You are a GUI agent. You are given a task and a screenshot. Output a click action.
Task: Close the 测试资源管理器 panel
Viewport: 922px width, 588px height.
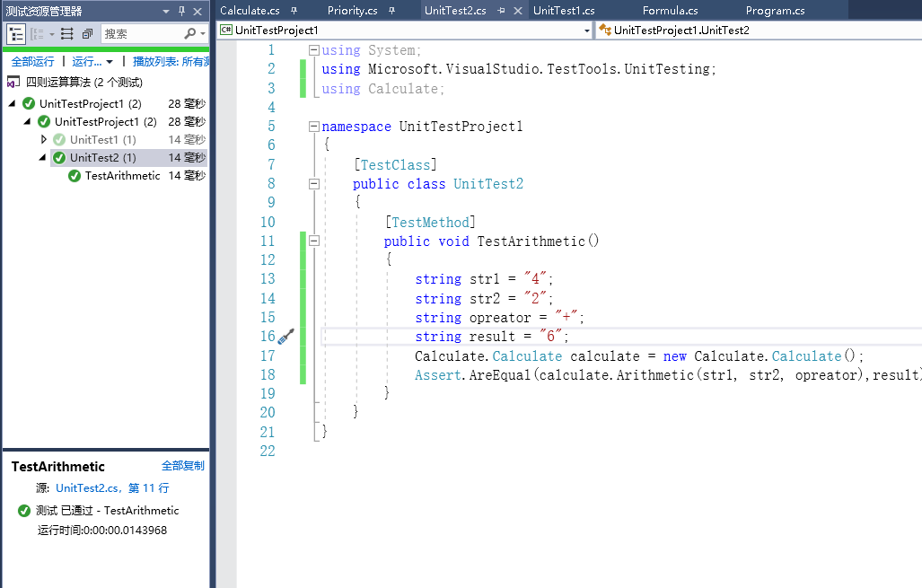(198, 11)
